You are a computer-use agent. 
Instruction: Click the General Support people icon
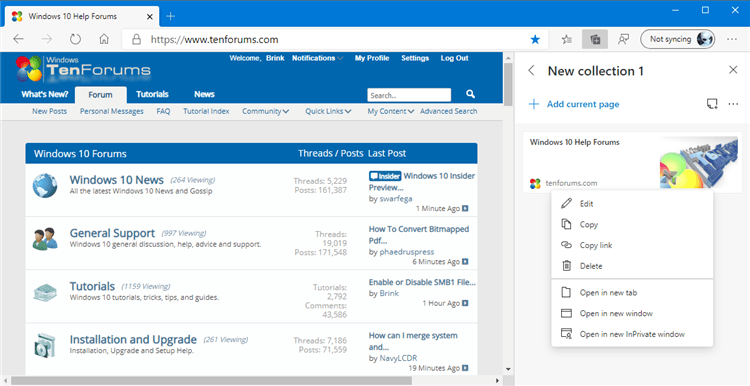(45, 238)
